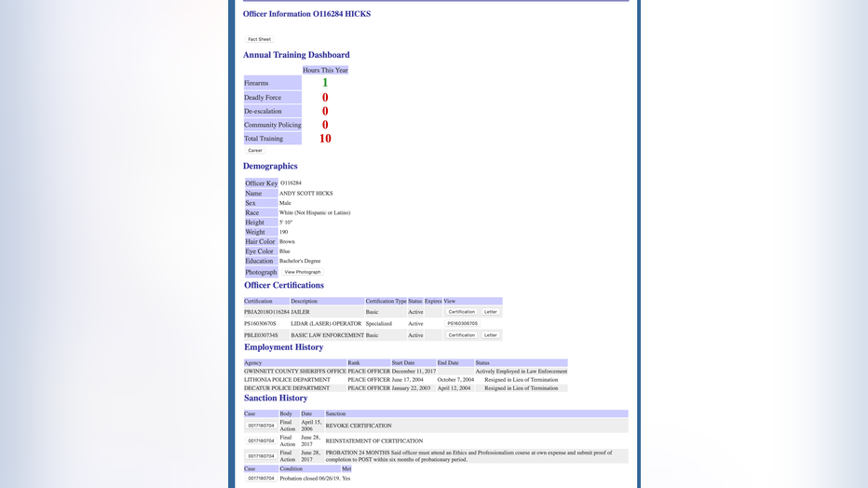
Task: Select the end date October 7, 2004
Action: (455, 380)
